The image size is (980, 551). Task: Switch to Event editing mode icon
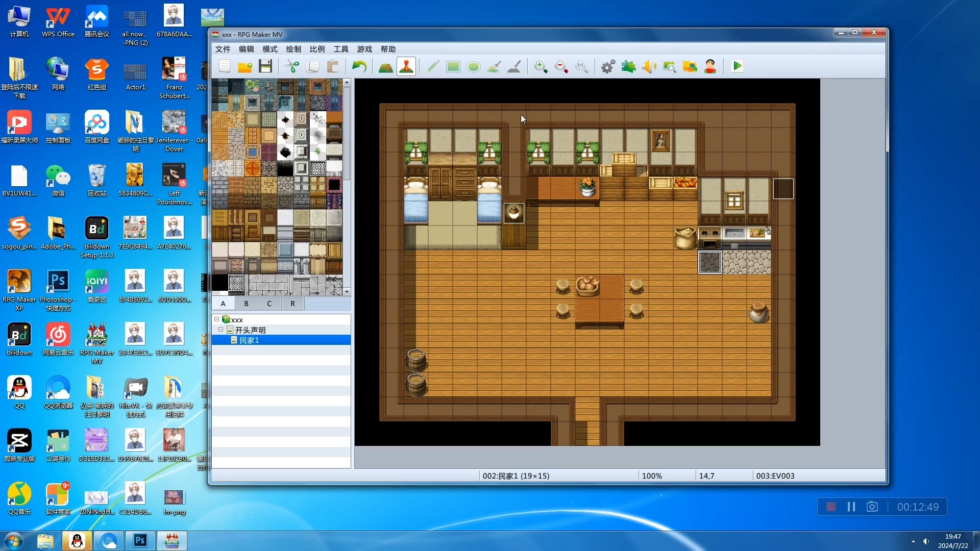click(406, 66)
